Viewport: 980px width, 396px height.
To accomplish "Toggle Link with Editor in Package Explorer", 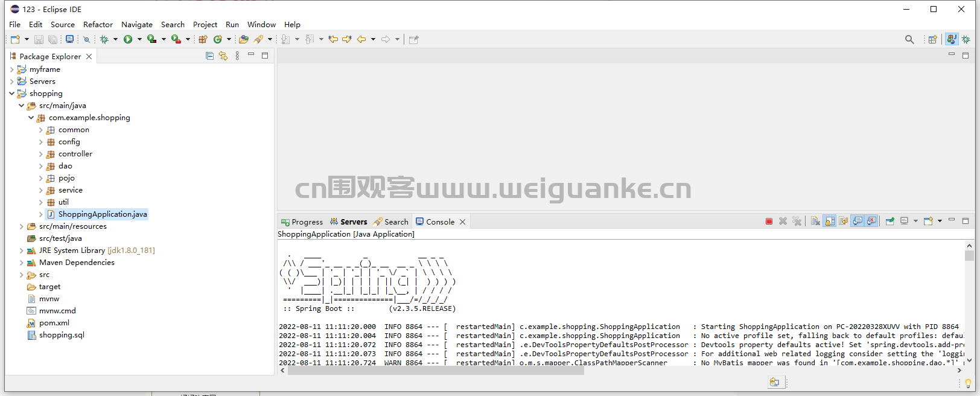I will click(x=223, y=56).
